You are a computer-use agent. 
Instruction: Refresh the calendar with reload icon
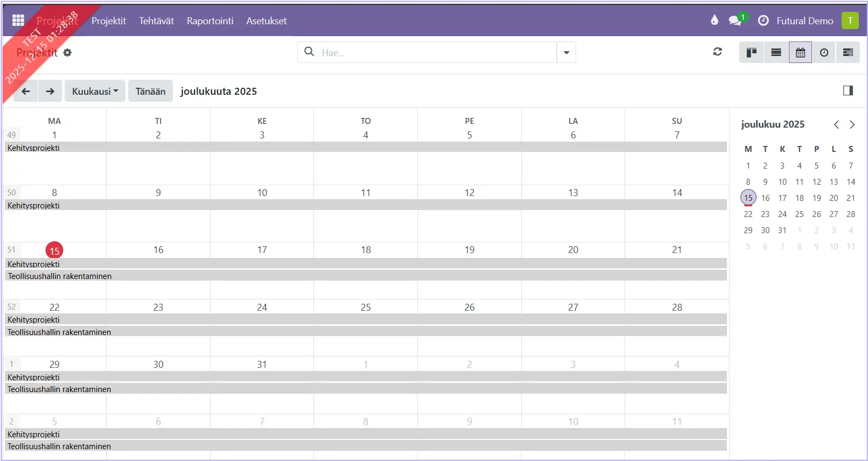717,52
